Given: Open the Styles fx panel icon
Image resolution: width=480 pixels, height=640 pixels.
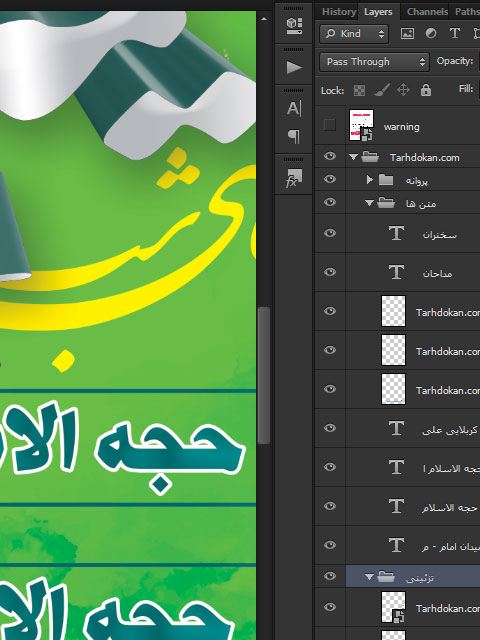Looking at the screenshot, I should 294,178.
